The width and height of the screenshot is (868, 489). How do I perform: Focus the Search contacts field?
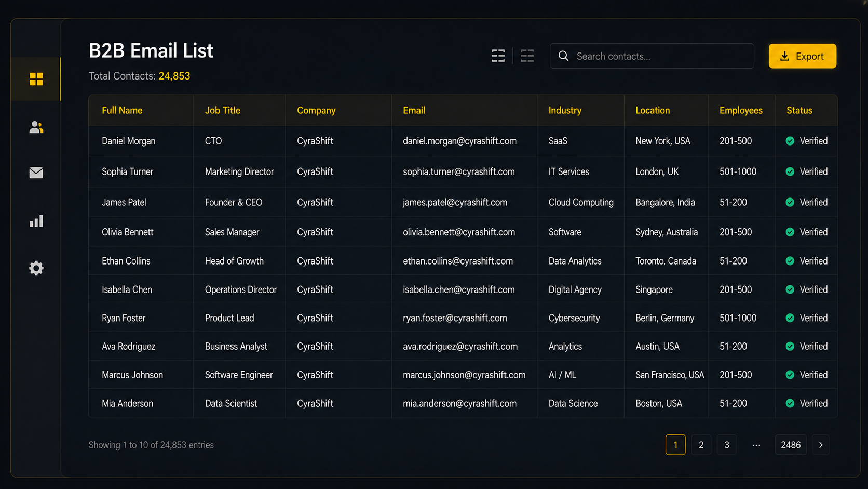pos(652,56)
